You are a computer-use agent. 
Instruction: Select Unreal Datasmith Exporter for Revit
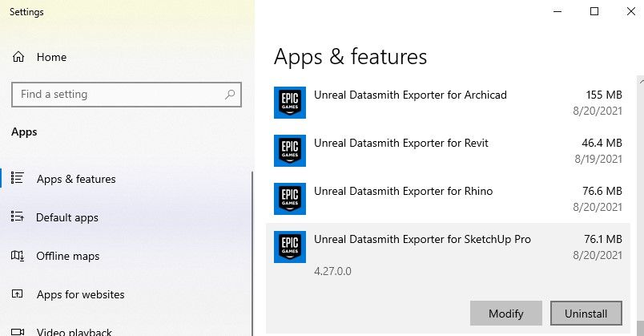tap(400, 144)
